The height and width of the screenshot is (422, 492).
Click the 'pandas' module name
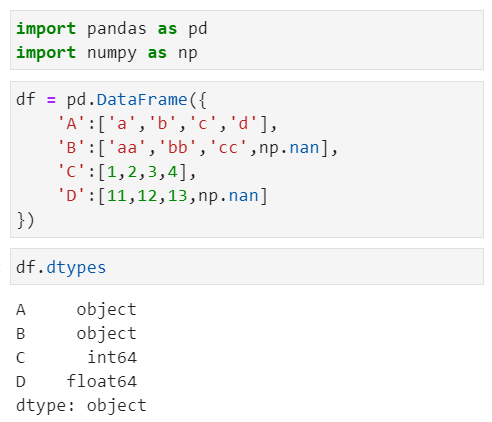coord(117,29)
